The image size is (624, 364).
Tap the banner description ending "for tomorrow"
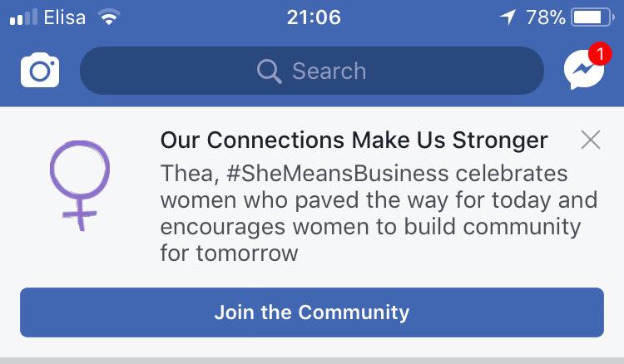(379, 213)
